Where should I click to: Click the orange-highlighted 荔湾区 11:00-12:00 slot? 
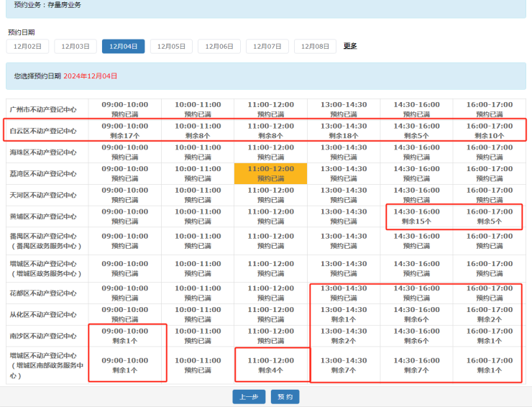pyautogui.click(x=270, y=173)
